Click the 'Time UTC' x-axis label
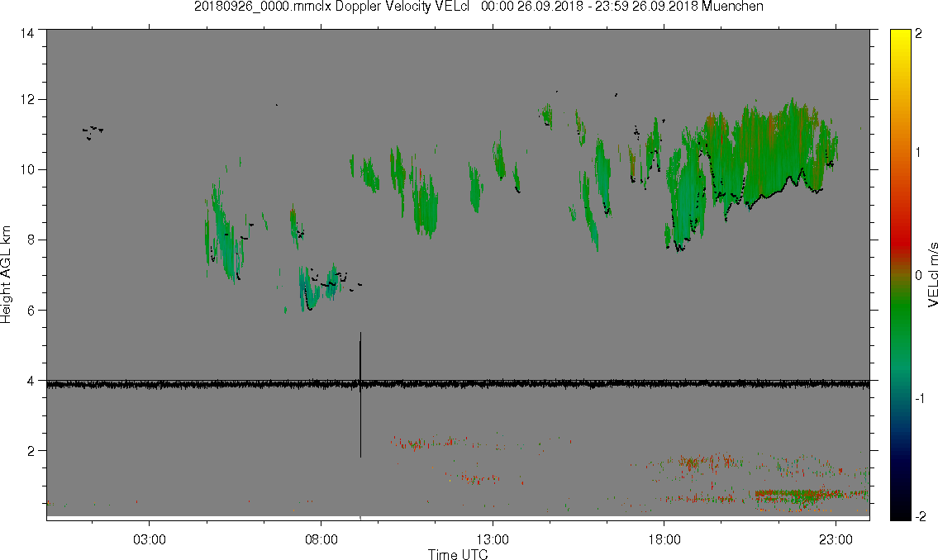 458,554
